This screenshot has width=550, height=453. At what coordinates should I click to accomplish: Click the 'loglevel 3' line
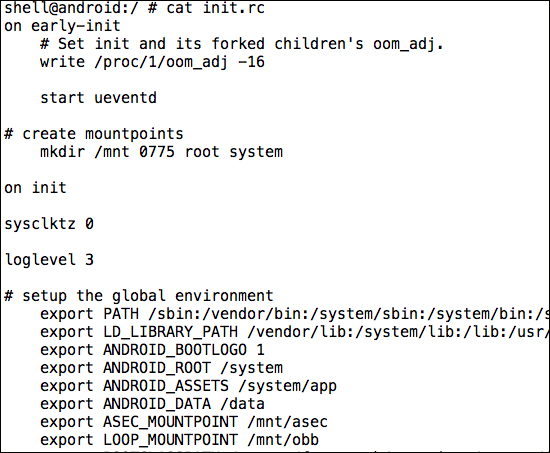click(49, 260)
